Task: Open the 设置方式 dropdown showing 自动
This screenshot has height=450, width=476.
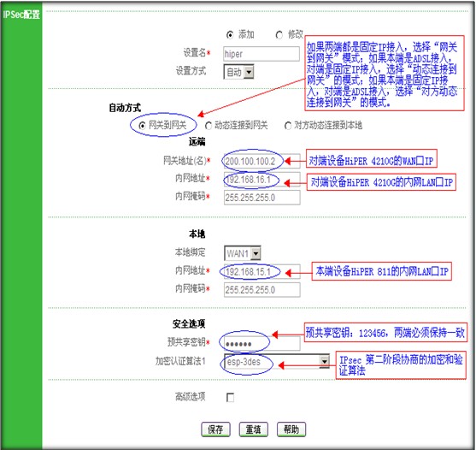Action: 238,72
